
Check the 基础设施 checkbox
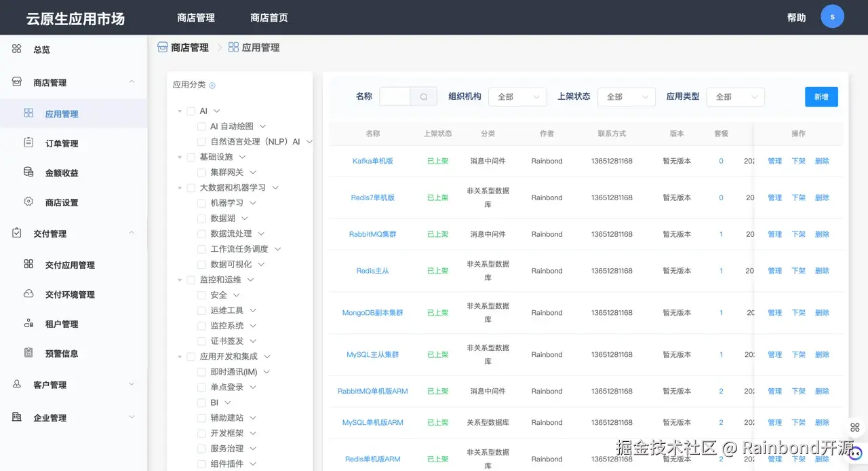[x=191, y=157]
